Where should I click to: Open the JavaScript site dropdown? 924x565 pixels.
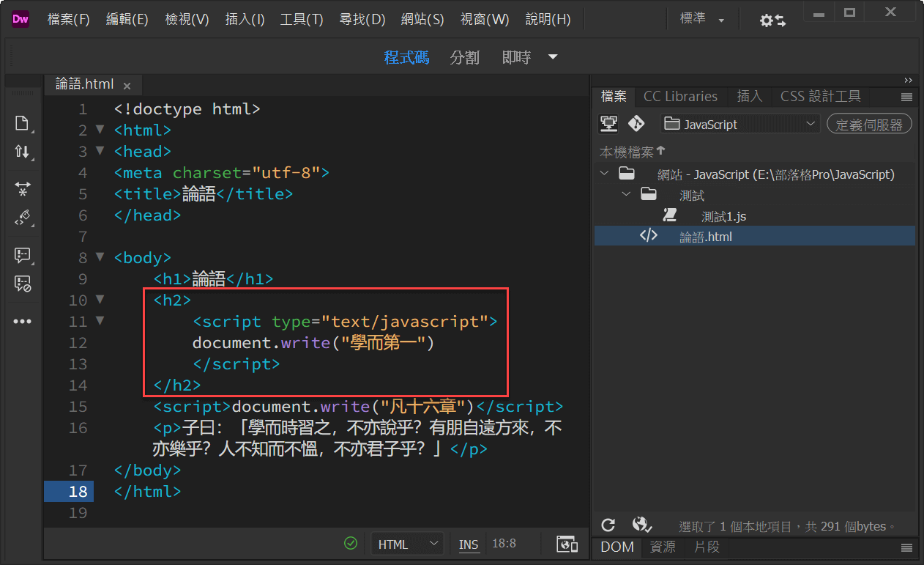tap(739, 124)
